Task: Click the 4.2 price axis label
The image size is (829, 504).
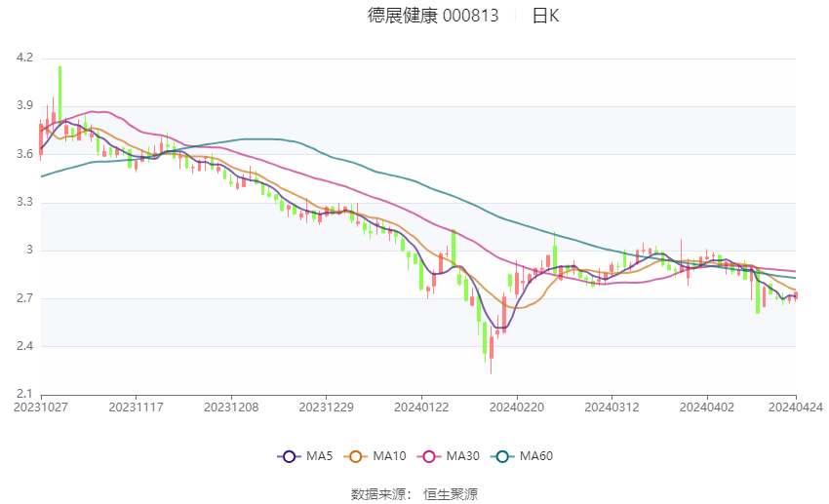Action: tap(24, 58)
